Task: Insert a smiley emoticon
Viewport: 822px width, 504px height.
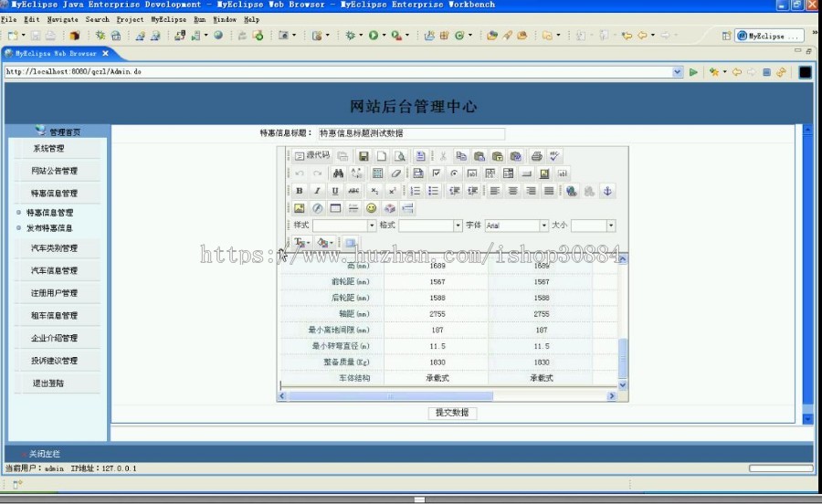Action: 371,208
